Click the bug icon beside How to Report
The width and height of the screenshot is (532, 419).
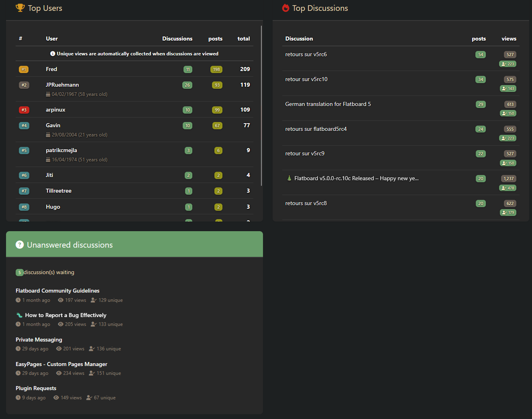click(19, 315)
